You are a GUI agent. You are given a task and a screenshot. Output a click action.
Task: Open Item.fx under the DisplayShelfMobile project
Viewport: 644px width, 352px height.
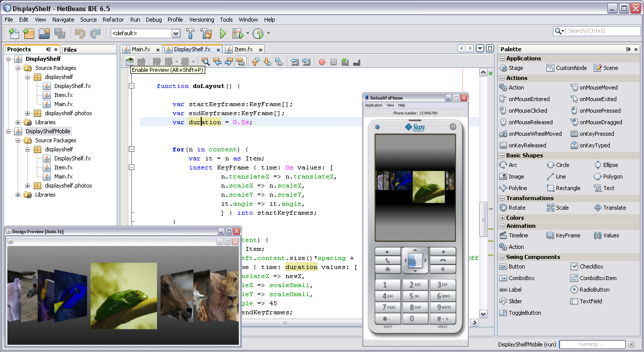(x=63, y=167)
